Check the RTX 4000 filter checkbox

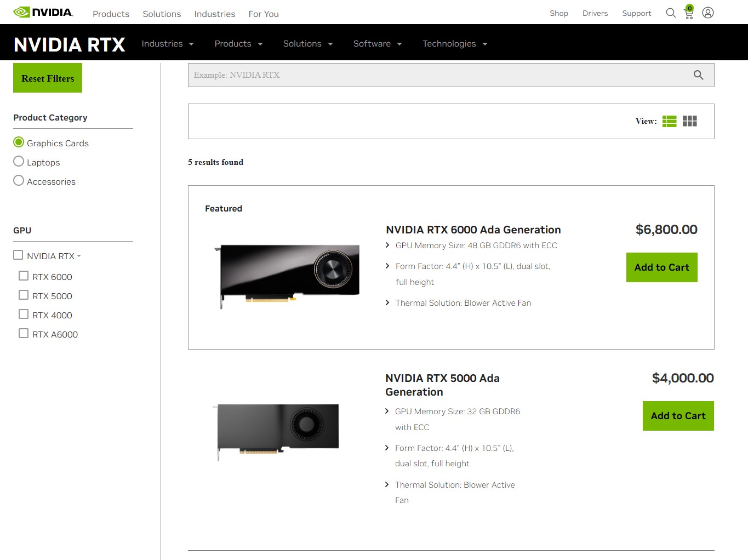coord(24,315)
